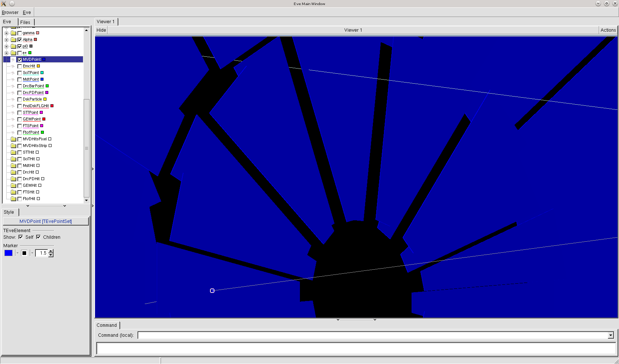The image size is (619, 364).
Task: Click the yellow color square beside DskParticle
Action: coord(45,99)
